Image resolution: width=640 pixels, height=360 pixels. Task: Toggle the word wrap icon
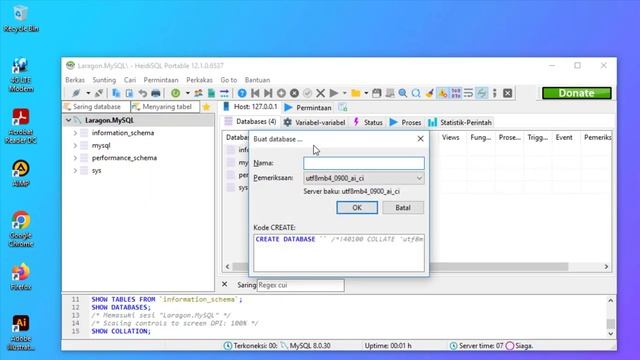click(x=469, y=93)
